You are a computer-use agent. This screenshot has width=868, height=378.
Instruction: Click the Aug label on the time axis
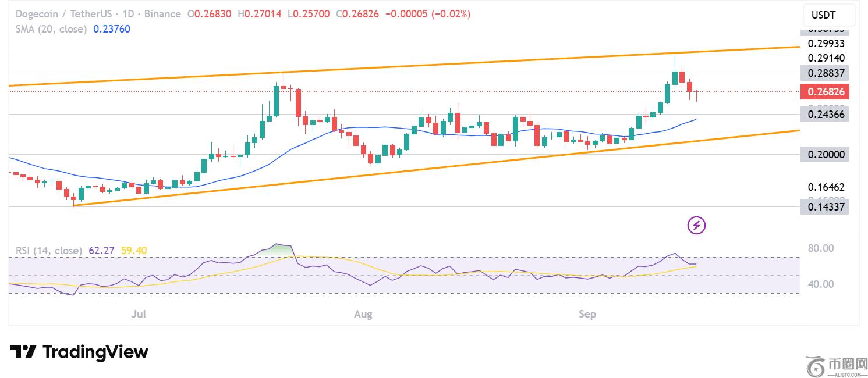363,315
